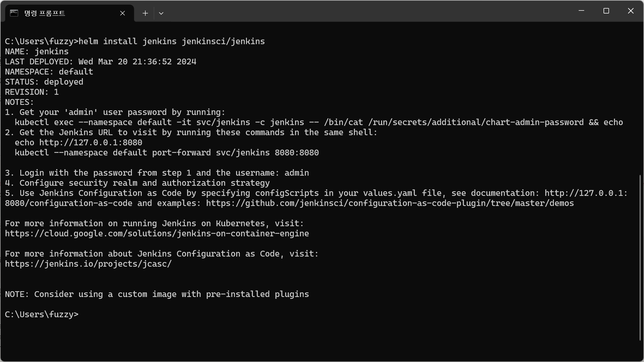
Task: Click the 'helm install jenkins jenkinsci/jenkins' command text
Action: click(x=172, y=42)
